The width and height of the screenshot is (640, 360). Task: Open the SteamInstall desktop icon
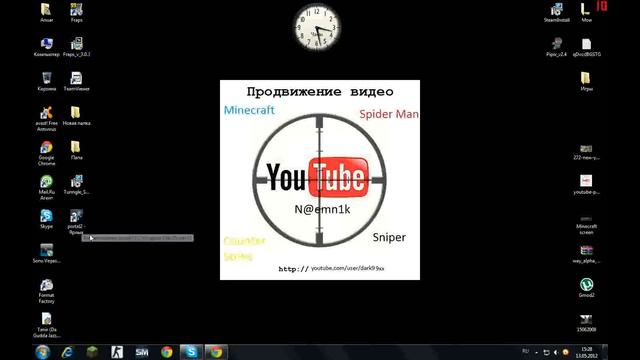pos(557,12)
